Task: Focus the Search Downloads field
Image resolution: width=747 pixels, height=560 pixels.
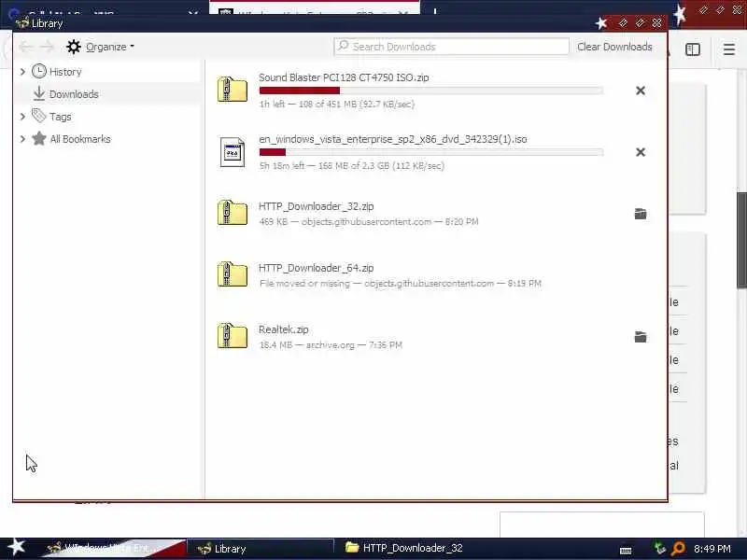Action: (x=451, y=47)
